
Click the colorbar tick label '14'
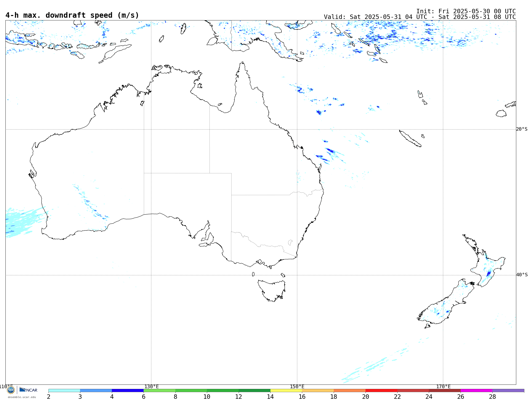[x=270, y=397]
